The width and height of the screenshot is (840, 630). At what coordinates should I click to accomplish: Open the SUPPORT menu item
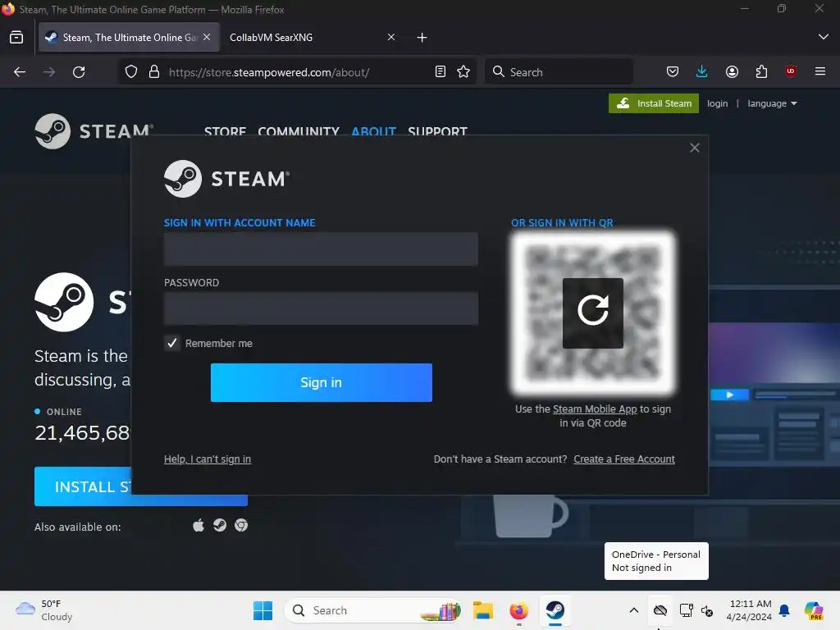point(438,131)
